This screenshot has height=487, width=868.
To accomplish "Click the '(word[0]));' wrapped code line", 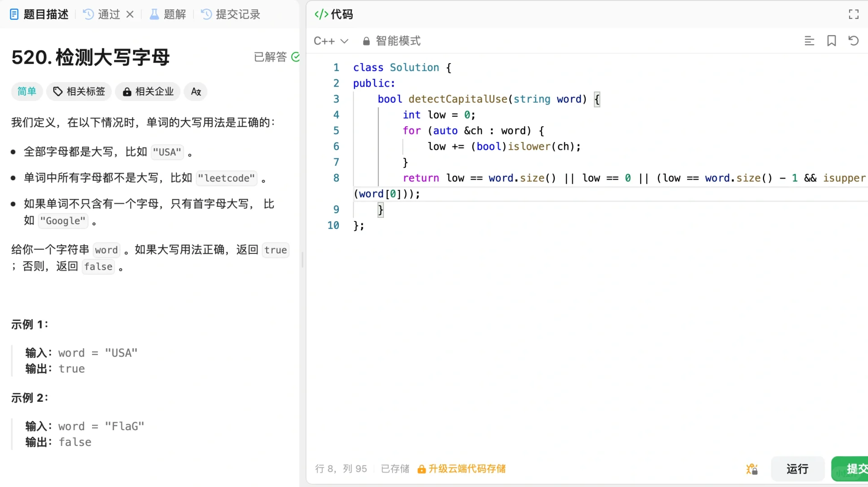I will 387,194.
